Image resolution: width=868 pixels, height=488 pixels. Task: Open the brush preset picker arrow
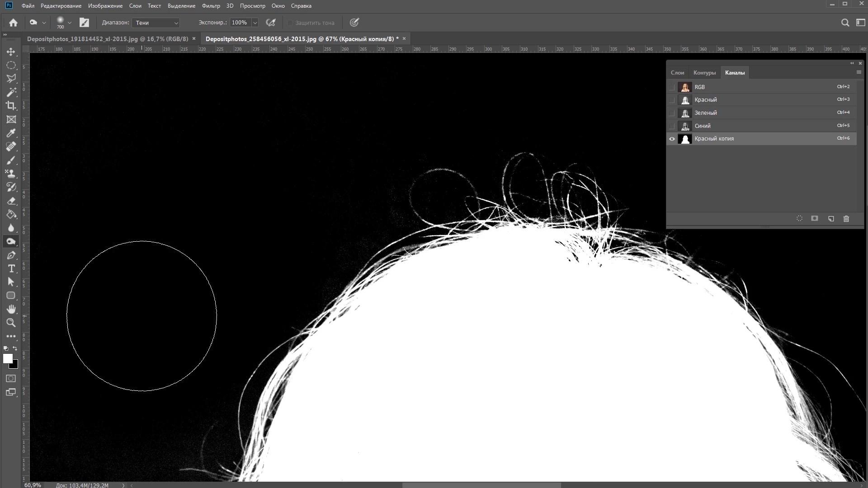[70, 23]
